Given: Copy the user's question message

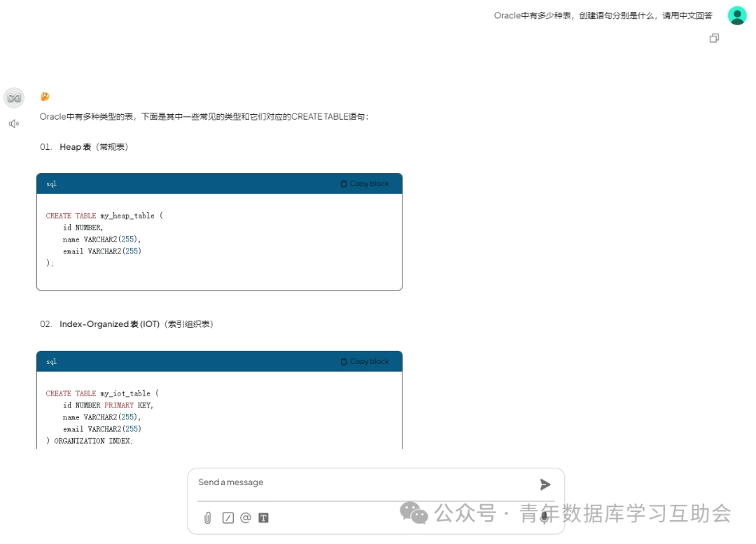Looking at the screenshot, I should pyautogui.click(x=714, y=38).
